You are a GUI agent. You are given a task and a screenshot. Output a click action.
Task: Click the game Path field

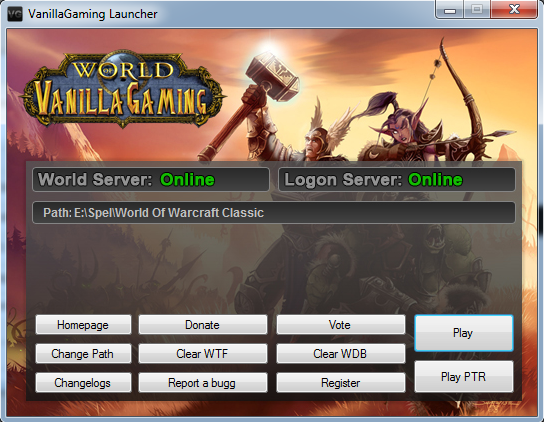pyautogui.click(x=273, y=212)
